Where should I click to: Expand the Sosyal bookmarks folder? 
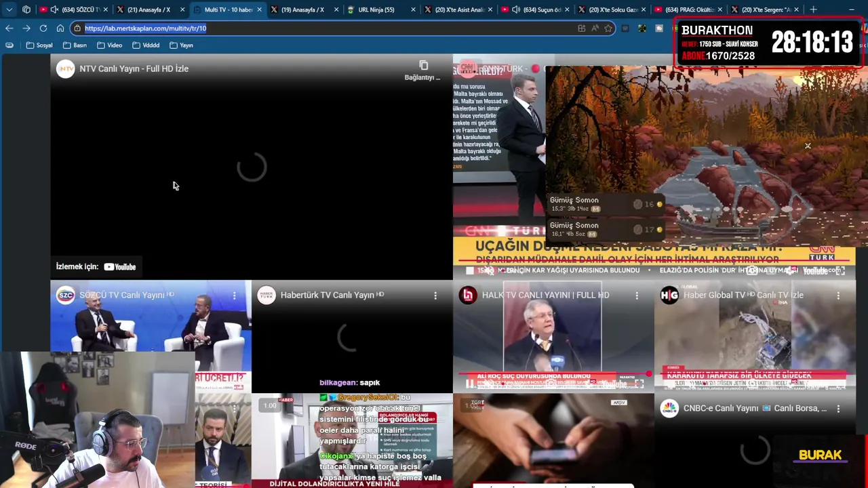(x=39, y=45)
